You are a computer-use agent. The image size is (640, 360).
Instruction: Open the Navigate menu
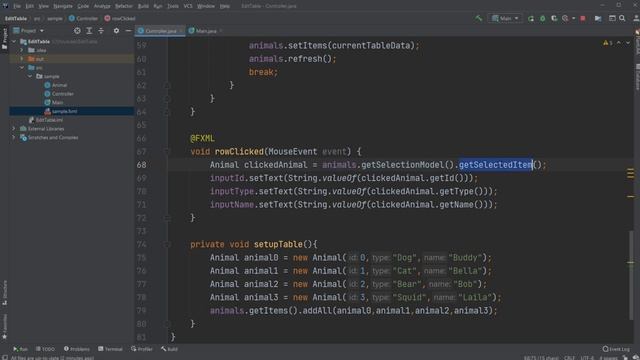63,6
